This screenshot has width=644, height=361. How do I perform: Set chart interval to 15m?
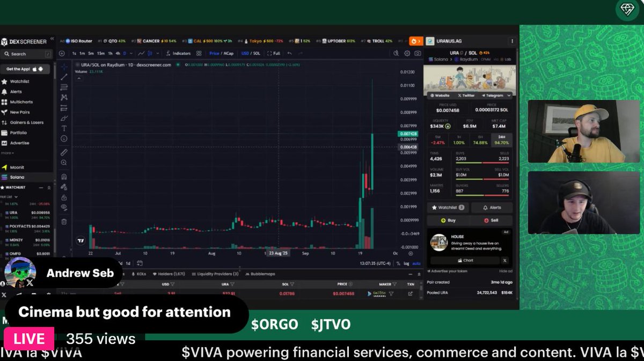tap(101, 53)
